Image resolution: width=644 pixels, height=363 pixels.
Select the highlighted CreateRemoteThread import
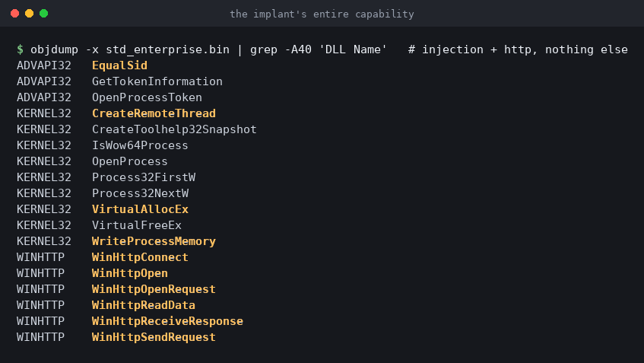(154, 113)
